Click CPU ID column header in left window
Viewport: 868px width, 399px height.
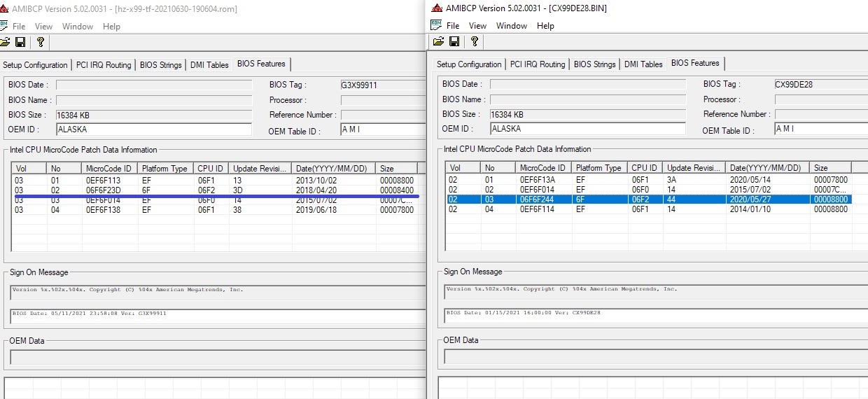pos(211,169)
